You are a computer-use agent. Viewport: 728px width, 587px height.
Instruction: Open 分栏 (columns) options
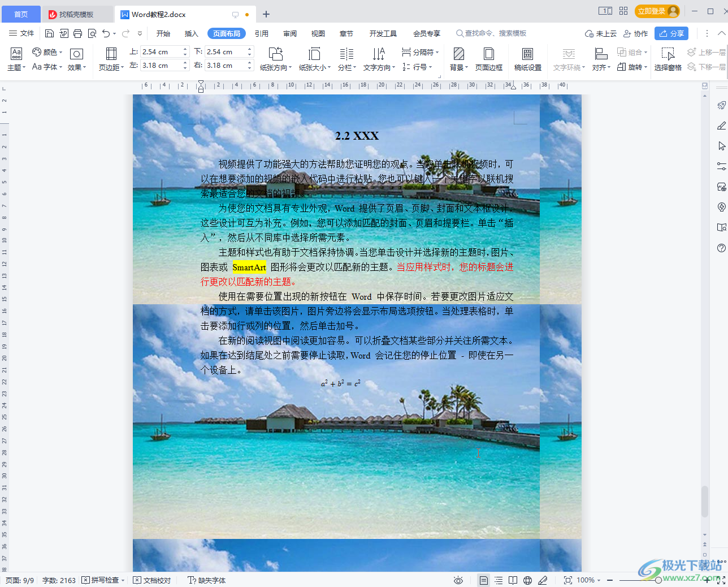[x=347, y=59]
